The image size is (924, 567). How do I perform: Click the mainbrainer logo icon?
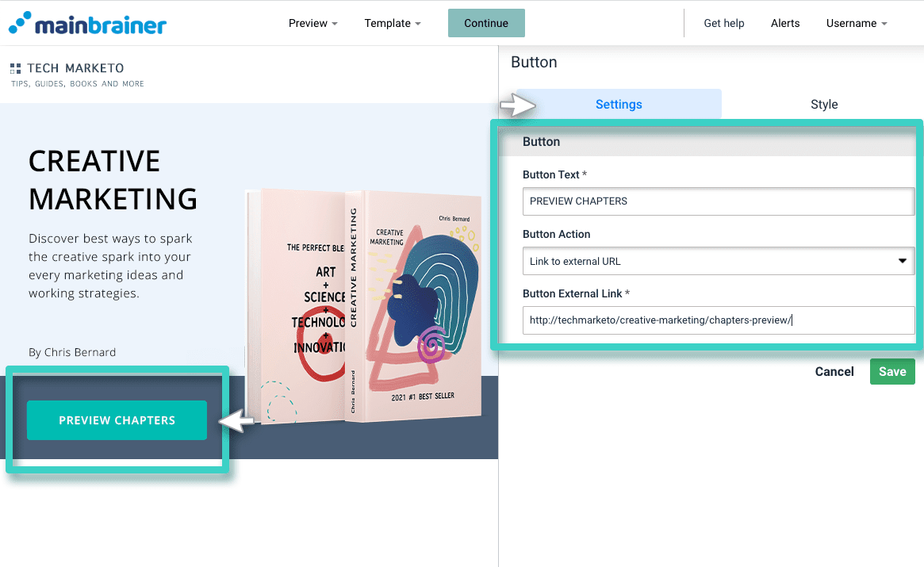click(x=21, y=23)
